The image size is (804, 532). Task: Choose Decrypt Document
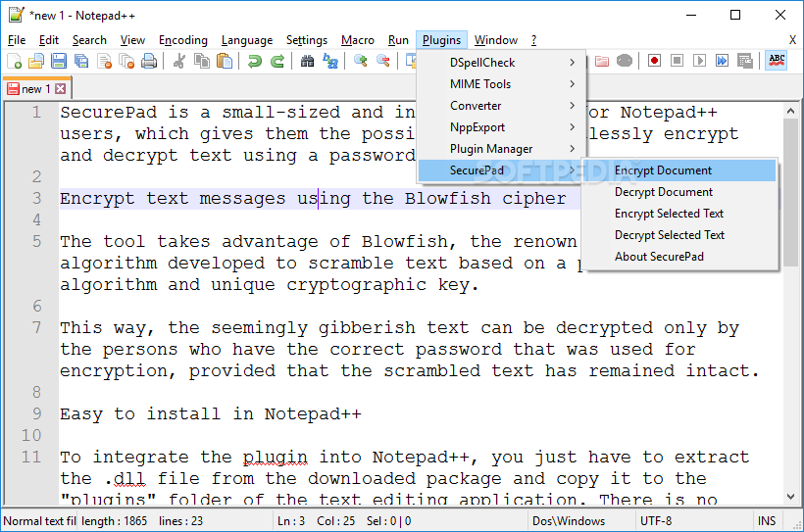679,192
